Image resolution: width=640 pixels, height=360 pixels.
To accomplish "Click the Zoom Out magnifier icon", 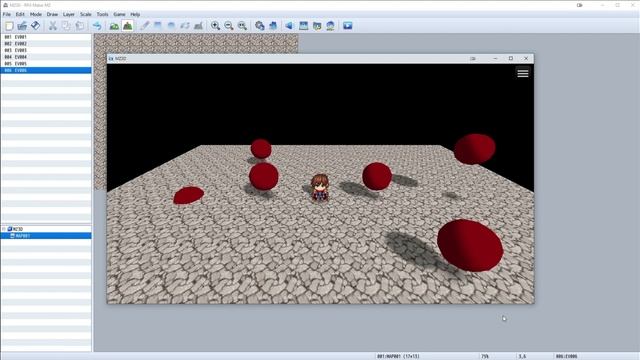I will pos(229,26).
